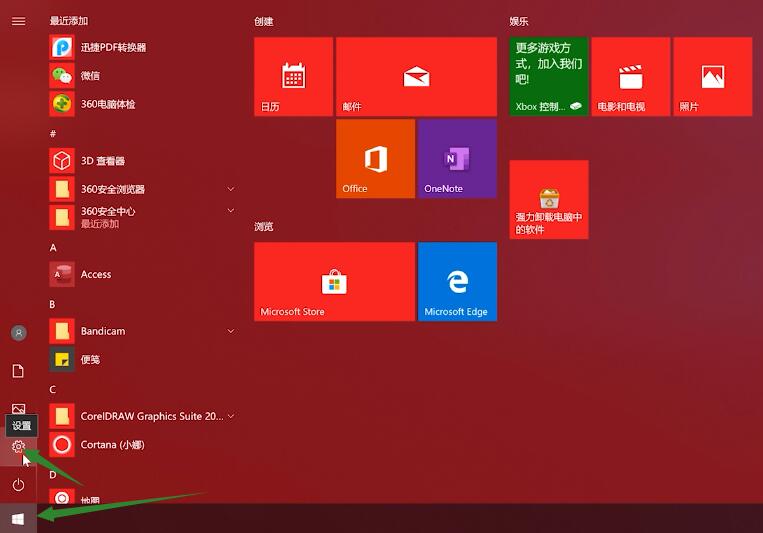Click the Windows Start button
Viewport: 763px width, 533px height.
[x=18, y=519]
